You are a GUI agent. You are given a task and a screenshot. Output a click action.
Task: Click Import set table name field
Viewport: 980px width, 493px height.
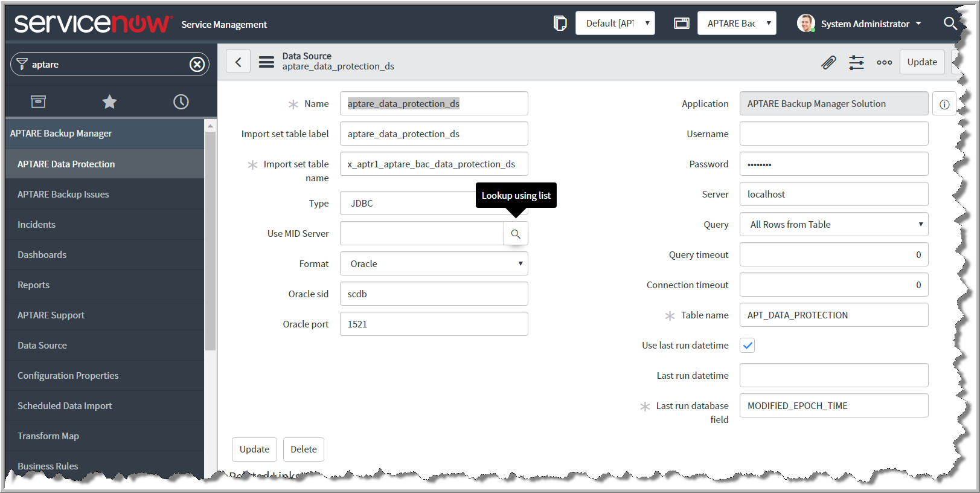[x=434, y=164]
